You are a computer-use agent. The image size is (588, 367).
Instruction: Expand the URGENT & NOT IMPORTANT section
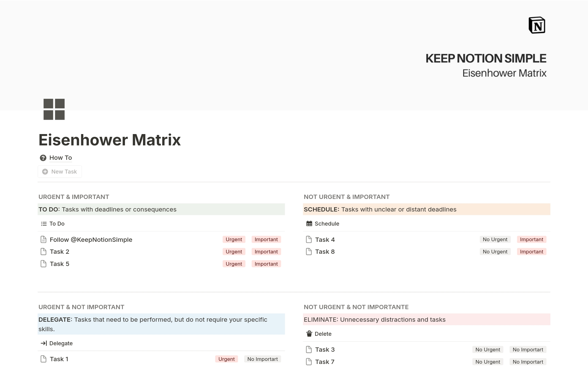[81, 306]
